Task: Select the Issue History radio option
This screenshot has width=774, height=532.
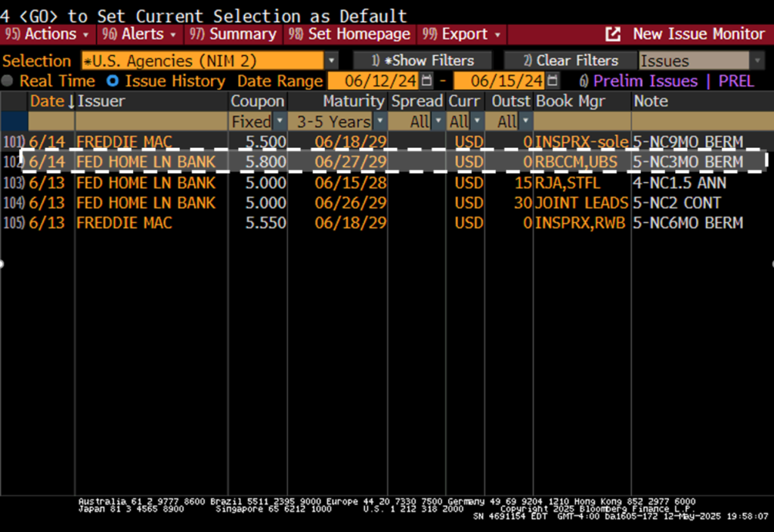Action: click(x=113, y=80)
